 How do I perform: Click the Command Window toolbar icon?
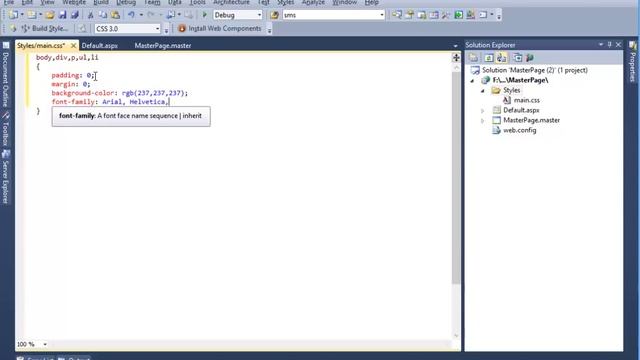[483, 15]
